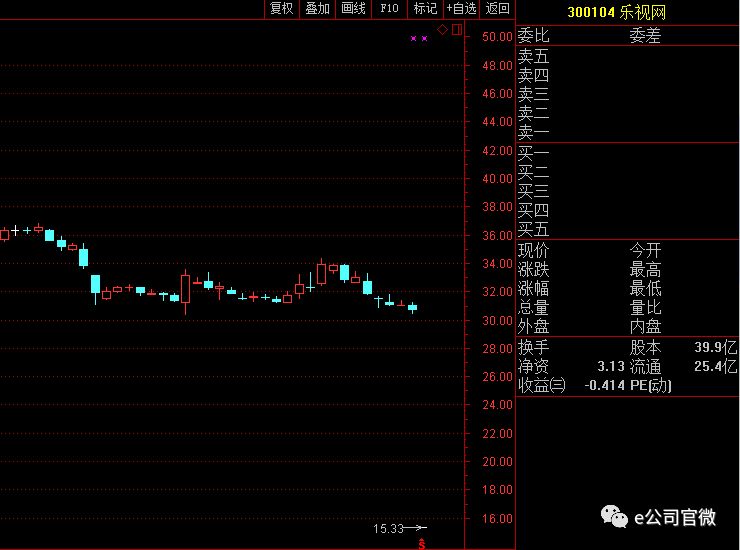Select the 卖一 order row
Screen dimensions: 740x550
(x=627, y=133)
